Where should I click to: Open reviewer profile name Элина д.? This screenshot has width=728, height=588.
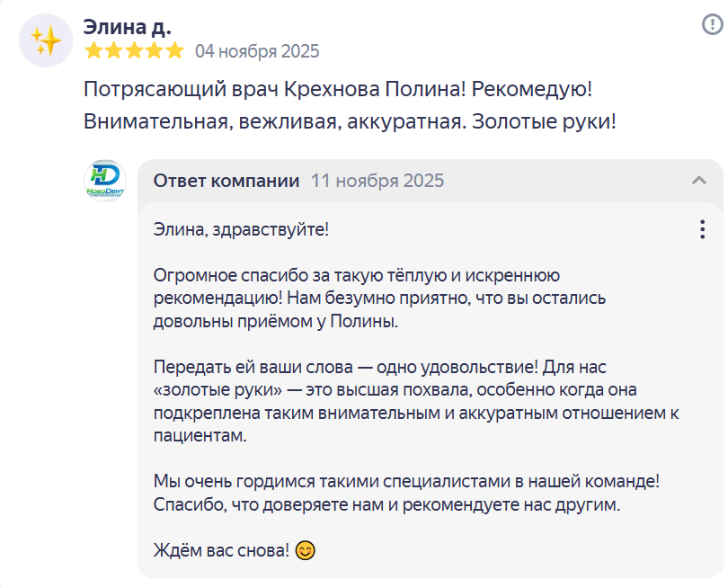[x=127, y=26]
